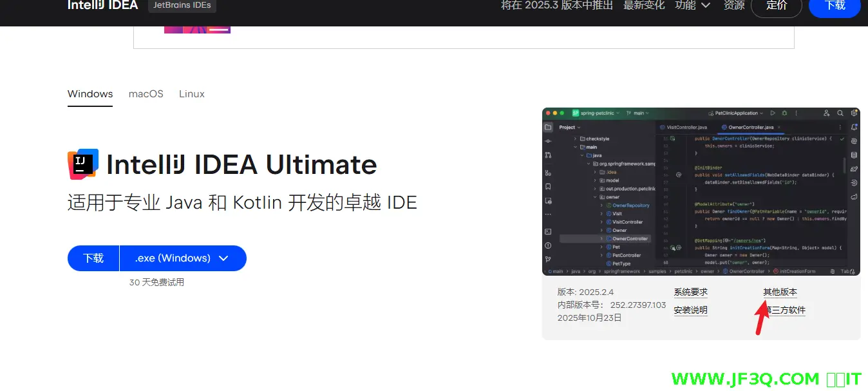Select the Windows platform tab
The height and width of the screenshot is (391, 868).
[90, 94]
